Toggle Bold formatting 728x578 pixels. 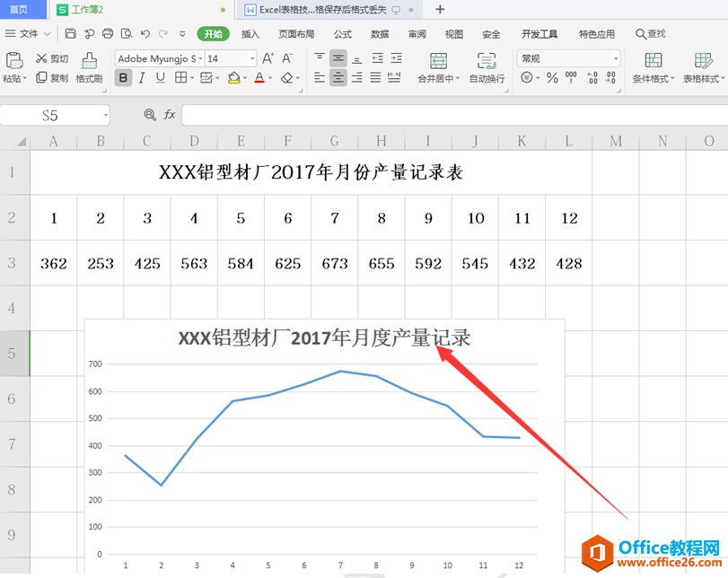[x=124, y=77]
